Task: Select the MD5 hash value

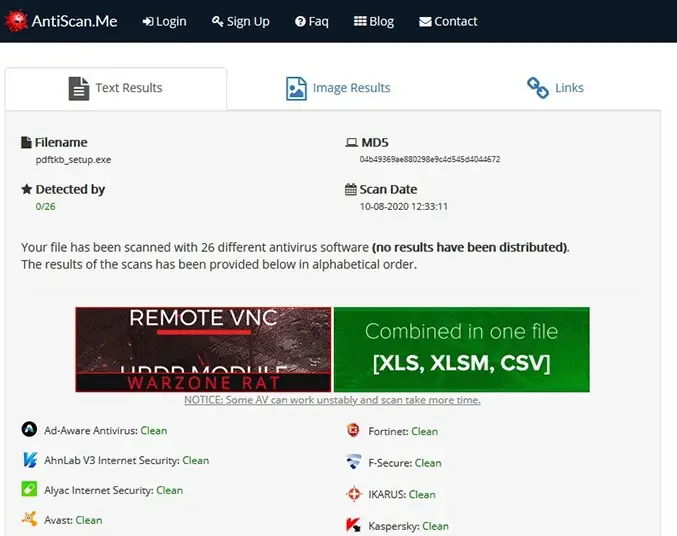Action: 430,159
